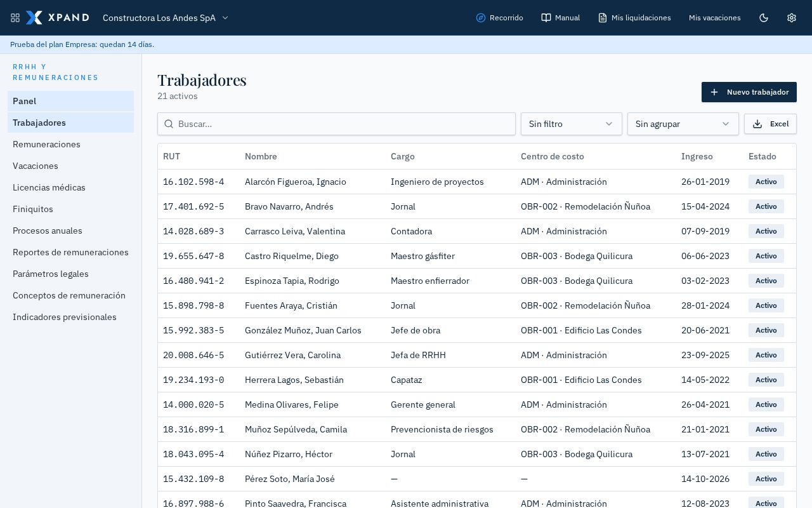812x508 pixels.
Task: Sort by the Ingreso column header
Action: [x=697, y=156]
